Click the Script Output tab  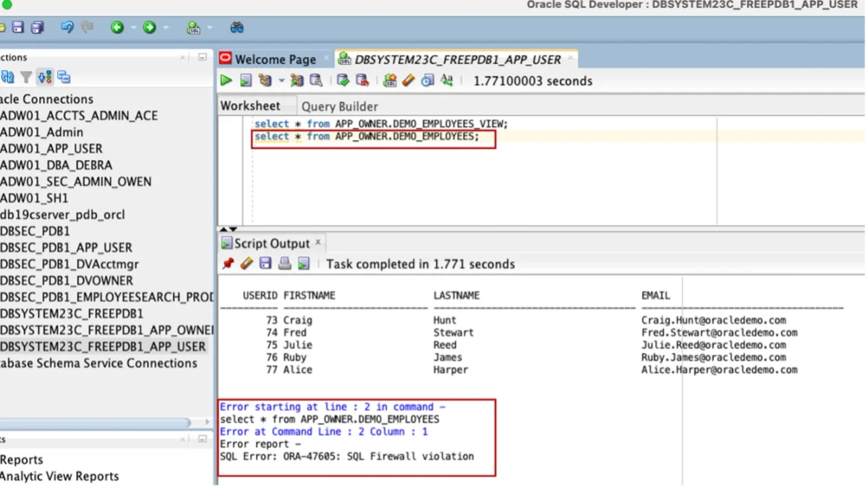(271, 244)
